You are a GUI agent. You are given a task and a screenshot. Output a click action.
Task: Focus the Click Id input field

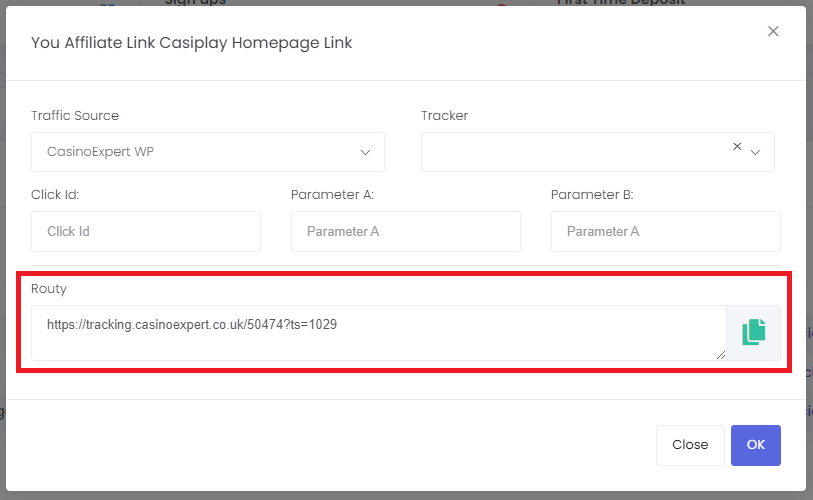(x=146, y=231)
